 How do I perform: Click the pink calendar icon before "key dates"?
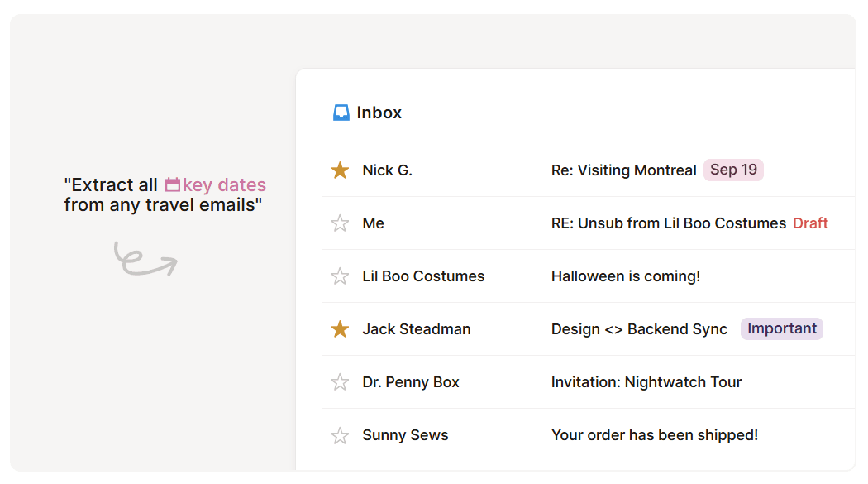tap(173, 184)
